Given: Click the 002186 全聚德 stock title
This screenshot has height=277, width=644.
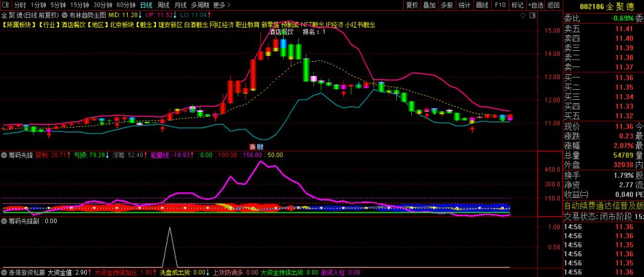Looking at the screenshot, I should coord(606,6).
